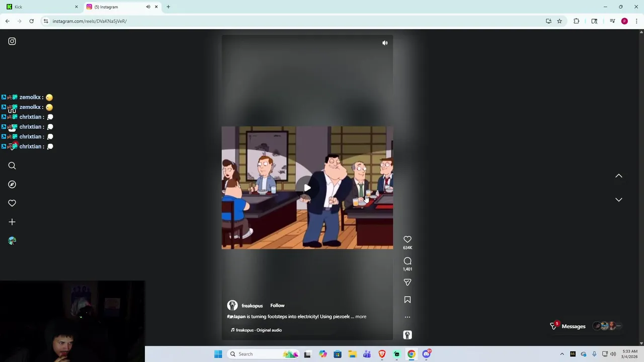Screen dimensions: 644x362
Task: Open the reel comments
Action: (x=408, y=261)
